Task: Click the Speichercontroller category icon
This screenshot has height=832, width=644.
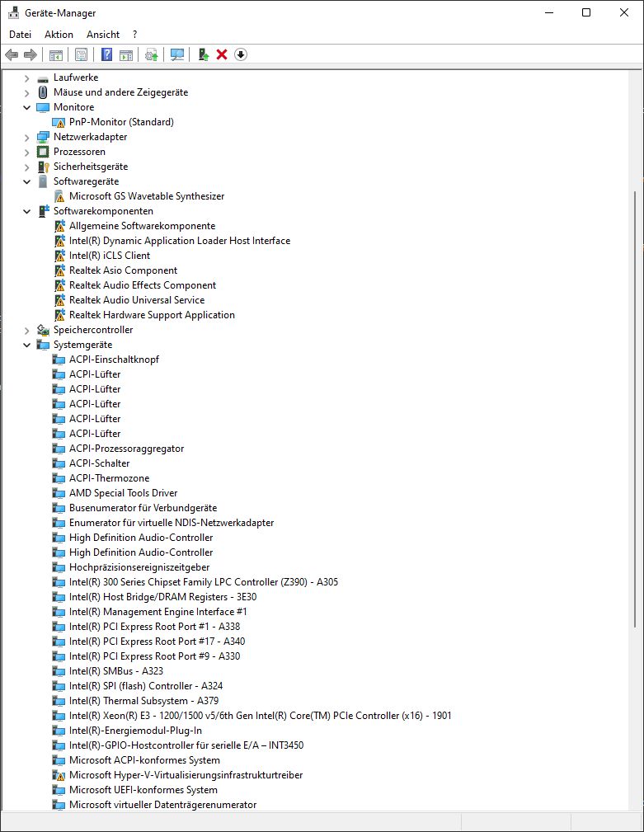Action: point(43,330)
